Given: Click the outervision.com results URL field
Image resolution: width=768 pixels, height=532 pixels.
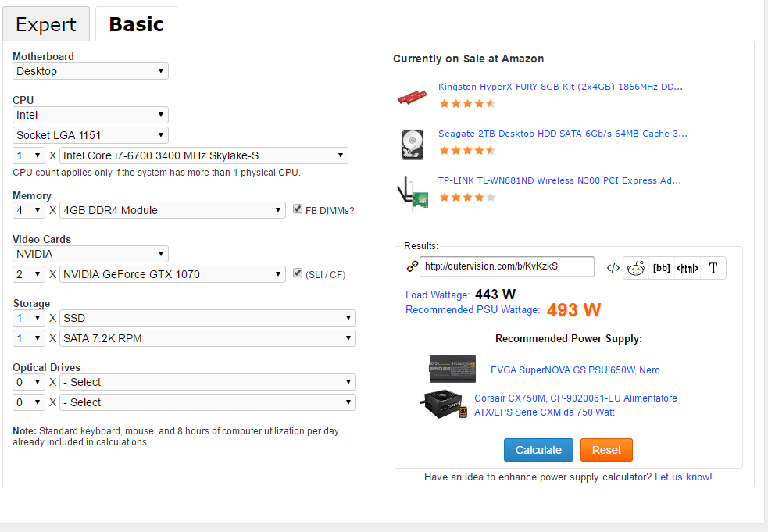Looking at the screenshot, I should (507, 266).
